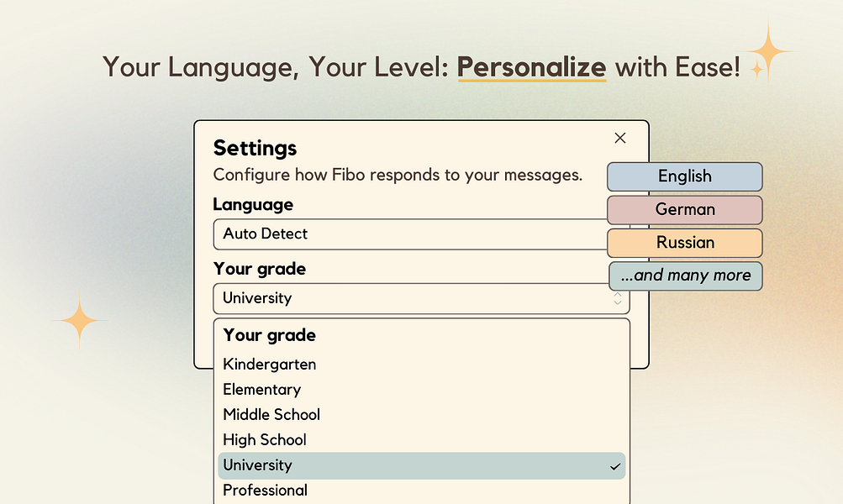Choose High School as your grade
The image size is (843, 504).
pyautogui.click(x=265, y=439)
